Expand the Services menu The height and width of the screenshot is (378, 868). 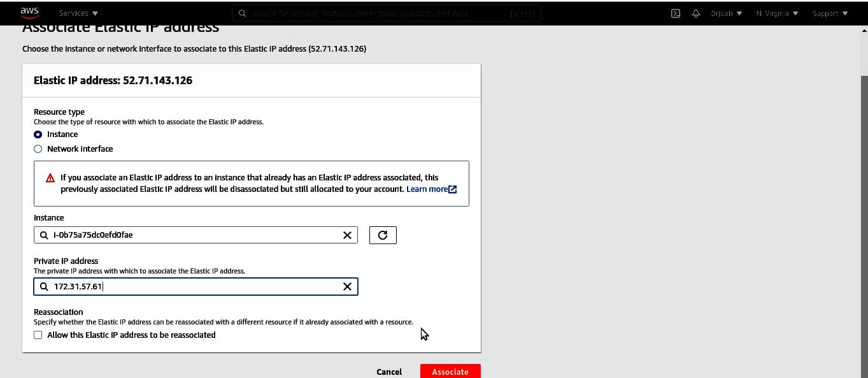point(78,13)
